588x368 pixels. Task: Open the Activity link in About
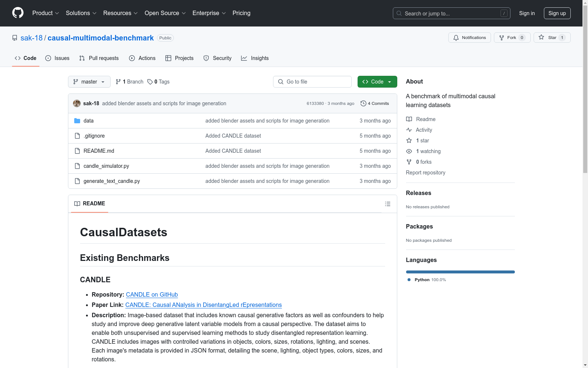(419, 130)
